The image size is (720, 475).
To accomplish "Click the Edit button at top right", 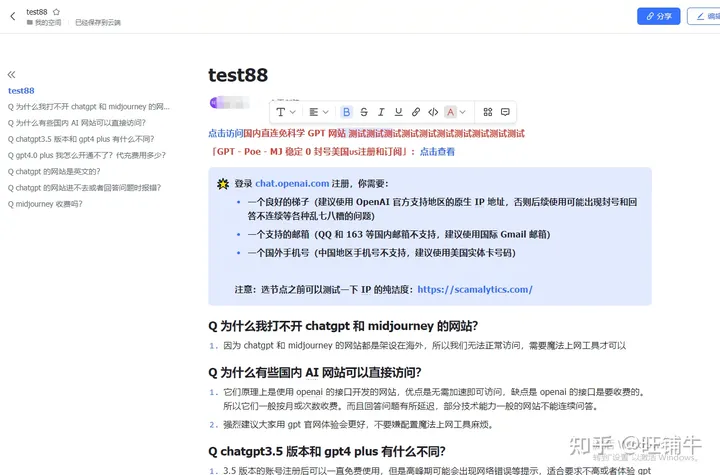I will pyautogui.click(x=704, y=16).
